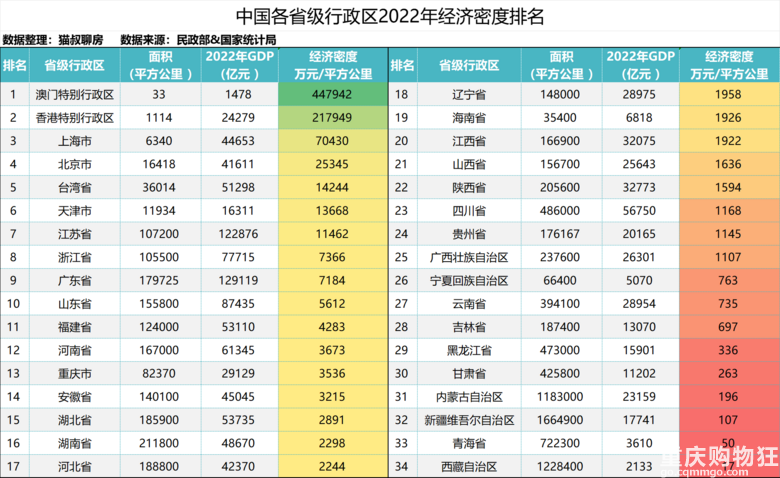The width and height of the screenshot is (780, 478).
Task: Click Xinjiang's area value 1664900
Action: coord(561,420)
